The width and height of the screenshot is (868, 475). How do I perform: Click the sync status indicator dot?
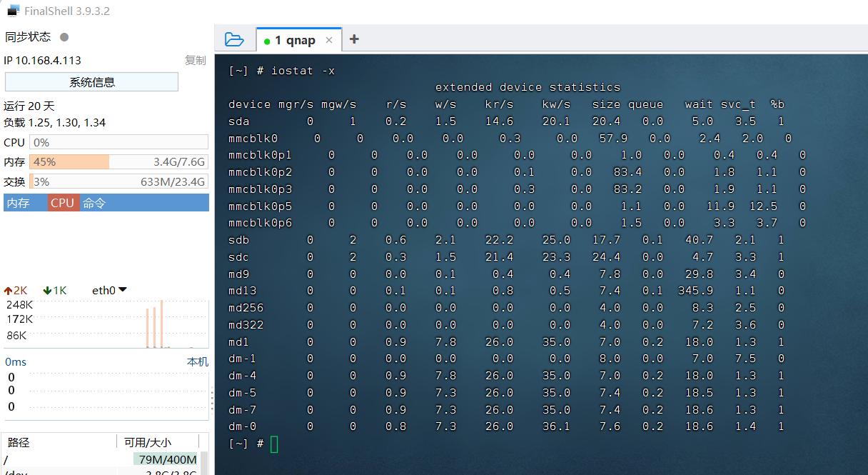(64, 37)
